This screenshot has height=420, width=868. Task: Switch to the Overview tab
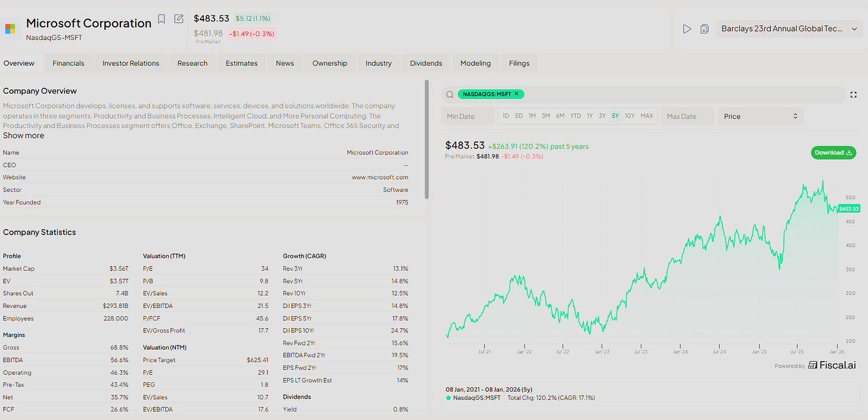pyautogui.click(x=19, y=63)
